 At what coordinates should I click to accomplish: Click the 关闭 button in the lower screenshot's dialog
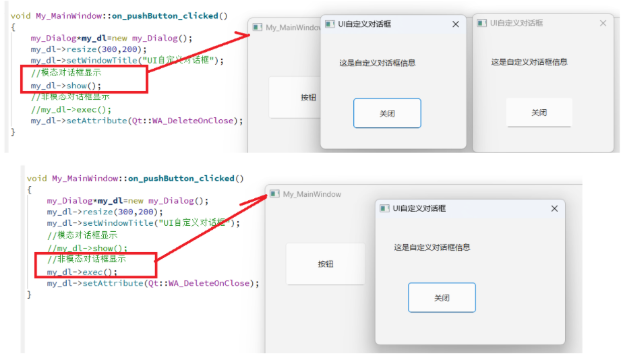442,297
